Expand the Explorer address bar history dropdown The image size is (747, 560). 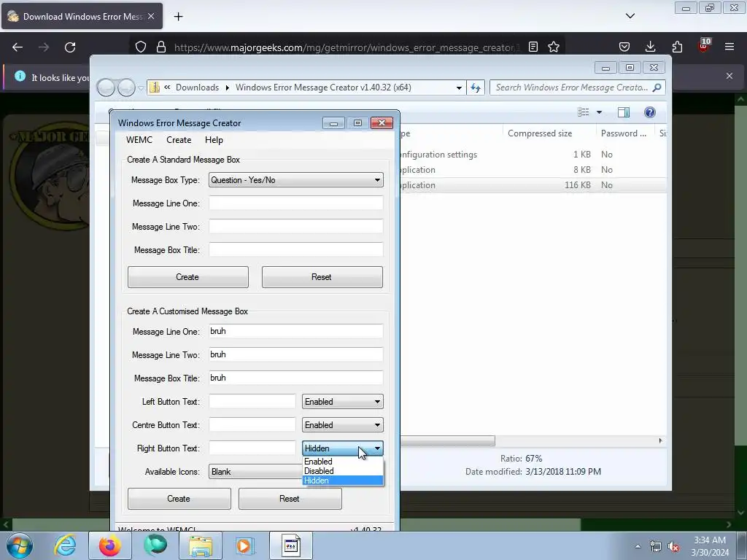(459, 87)
